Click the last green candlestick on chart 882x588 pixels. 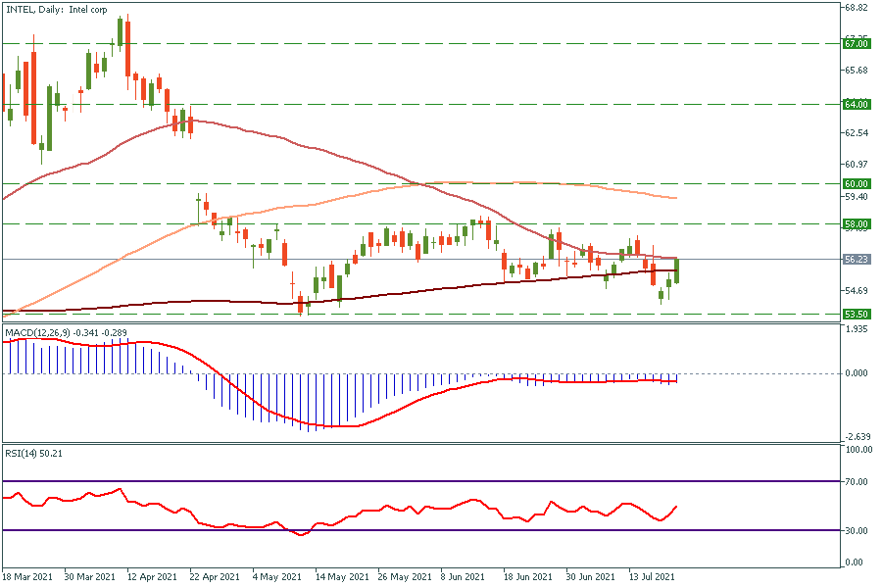(676, 270)
